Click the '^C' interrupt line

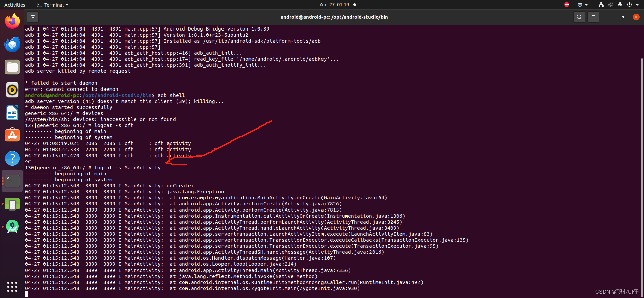28,162
